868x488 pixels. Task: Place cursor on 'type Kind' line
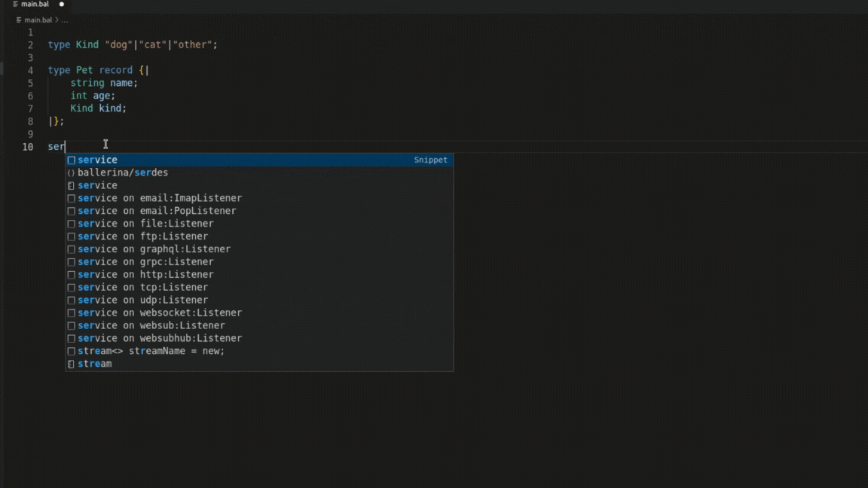pyautogui.click(x=133, y=45)
